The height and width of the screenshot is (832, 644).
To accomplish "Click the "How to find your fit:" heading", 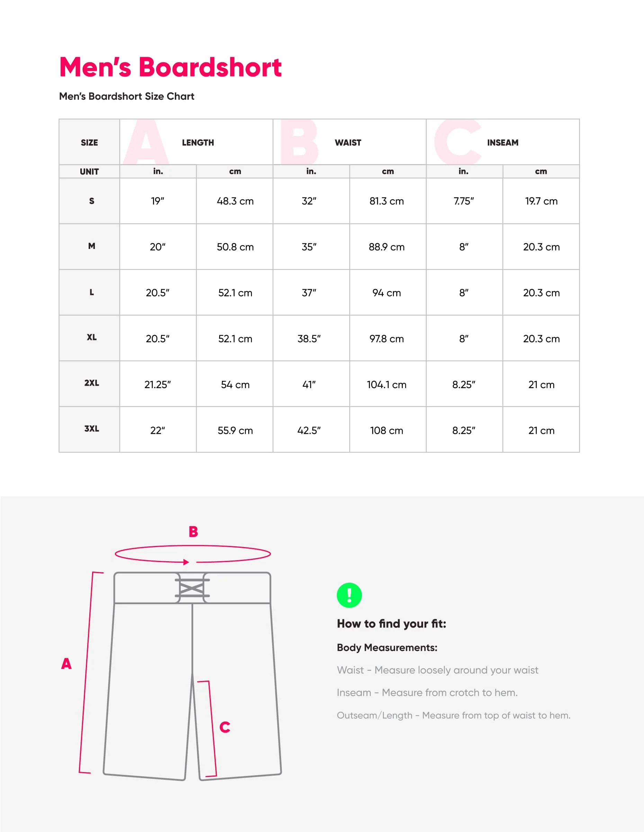I will (x=391, y=624).
